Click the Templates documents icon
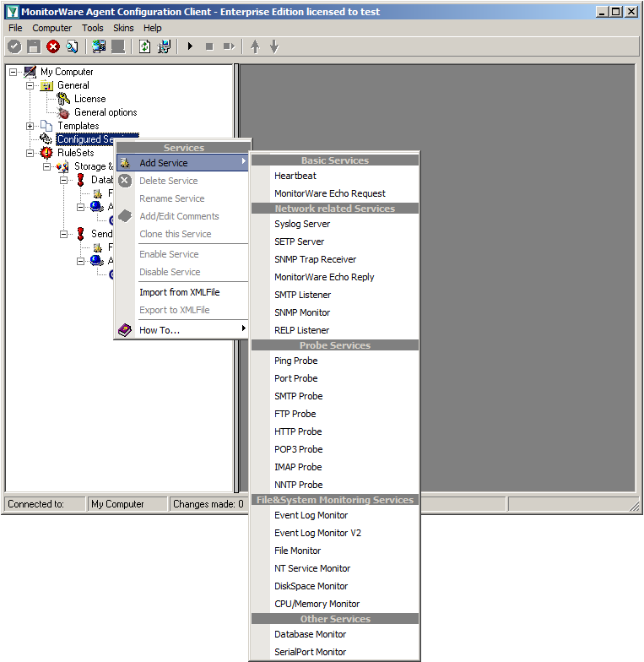 46,126
